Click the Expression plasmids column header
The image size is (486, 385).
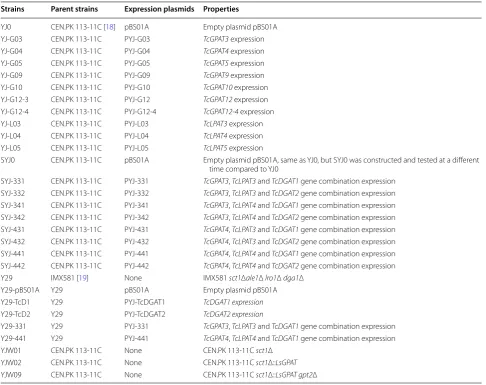point(159,9)
